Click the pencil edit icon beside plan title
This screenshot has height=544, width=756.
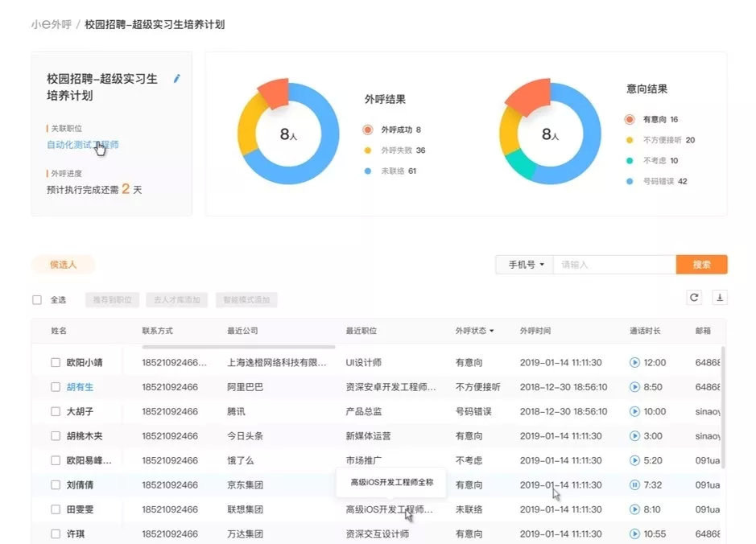[177, 79]
